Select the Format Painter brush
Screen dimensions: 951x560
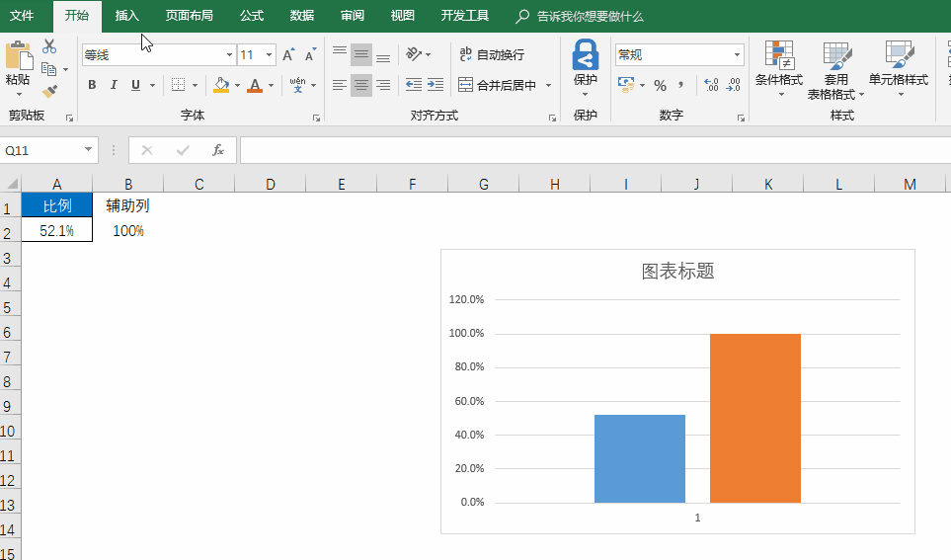(49, 91)
